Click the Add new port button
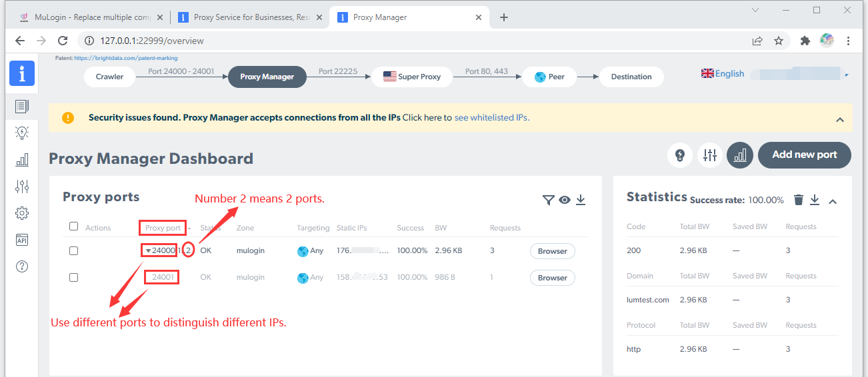868x377 pixels. [805, 155]
